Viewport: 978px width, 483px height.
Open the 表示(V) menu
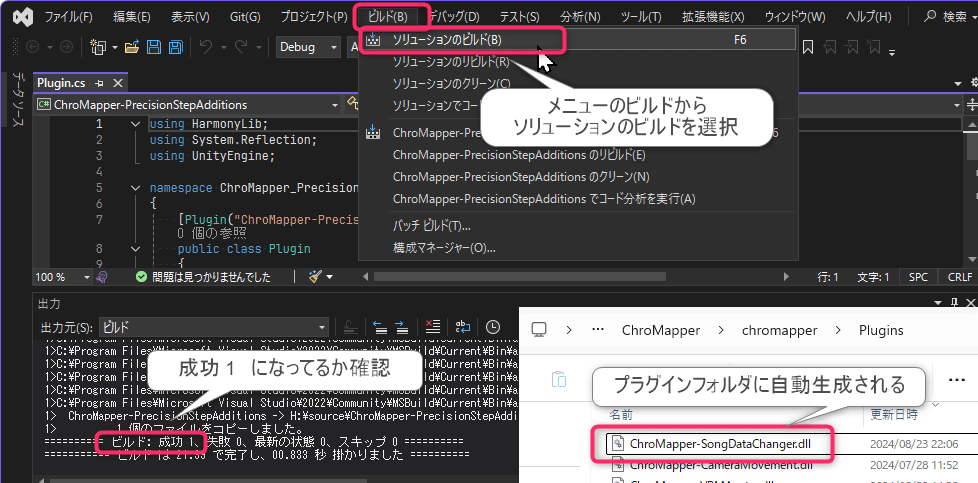(x=190, y=17)
